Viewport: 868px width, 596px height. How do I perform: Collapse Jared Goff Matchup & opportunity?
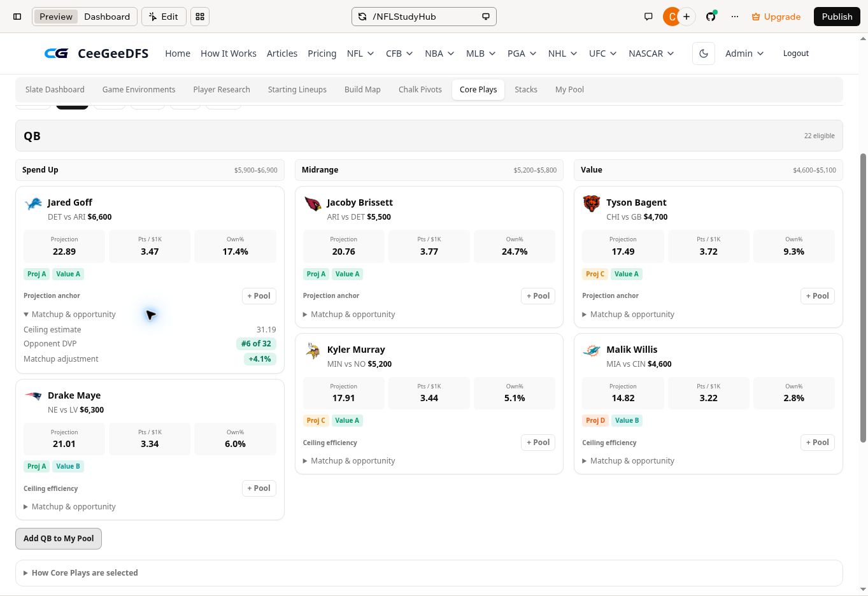click(70, 315)
